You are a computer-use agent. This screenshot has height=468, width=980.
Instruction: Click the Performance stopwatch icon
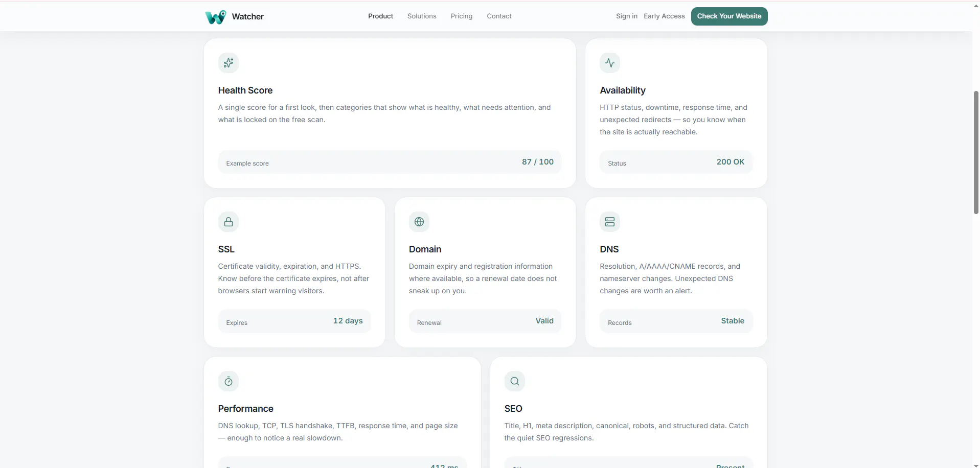[229, 381]
